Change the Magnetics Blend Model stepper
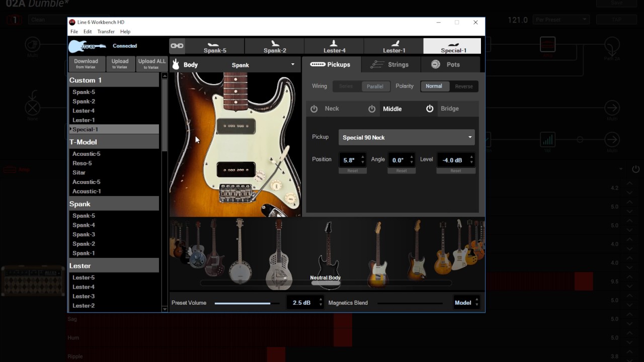 click(x=476, y=303)
